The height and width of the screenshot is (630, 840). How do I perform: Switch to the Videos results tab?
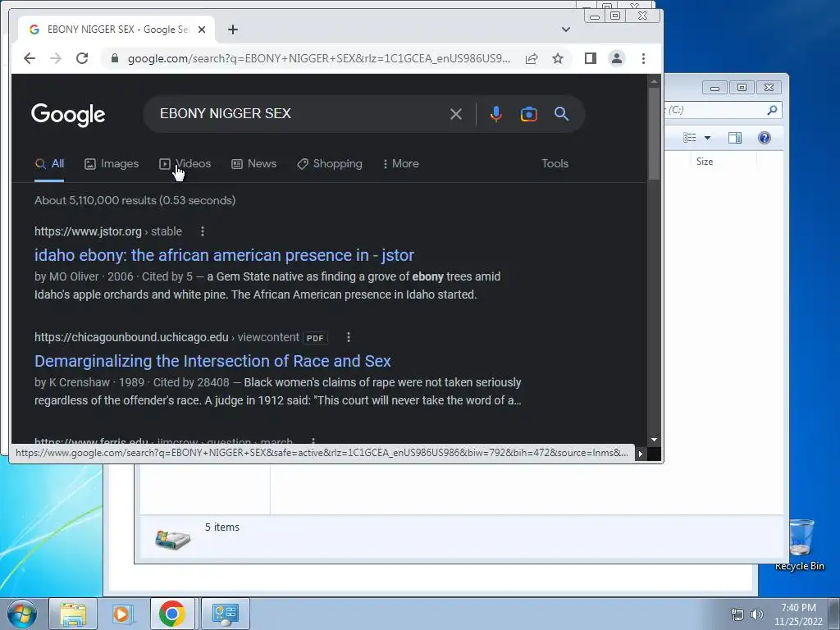pyautogui.click(x=185, y=164)
